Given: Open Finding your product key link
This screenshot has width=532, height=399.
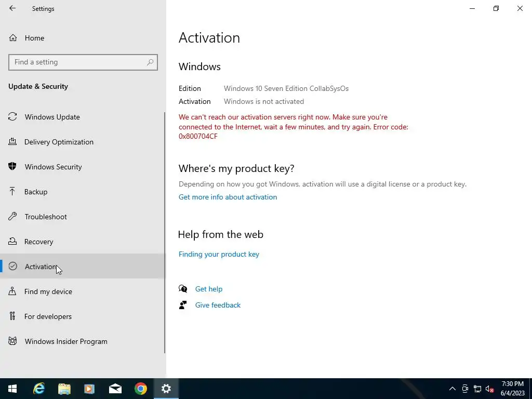Looking at the screenshot, I should coord(219,254).
